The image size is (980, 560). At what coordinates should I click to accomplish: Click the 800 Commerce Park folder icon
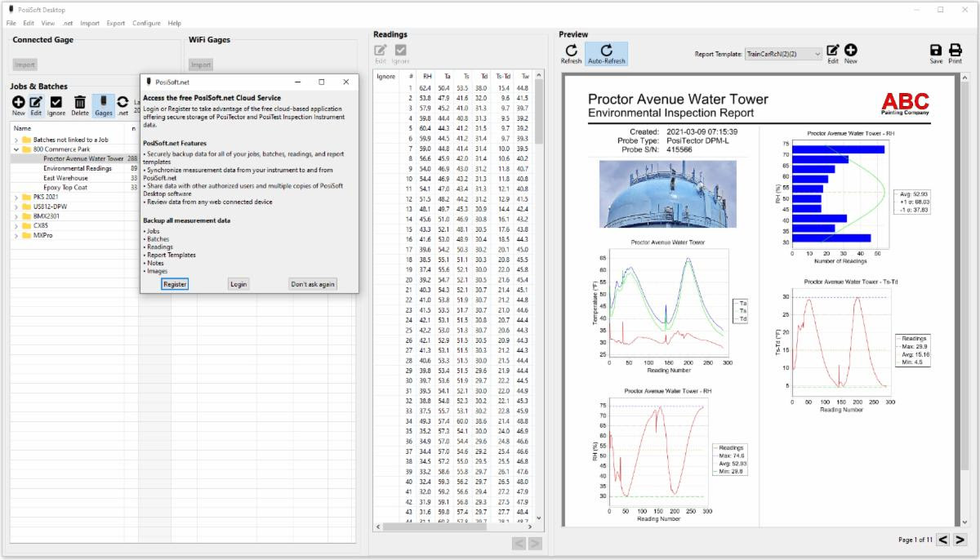[x=27, y=150]
